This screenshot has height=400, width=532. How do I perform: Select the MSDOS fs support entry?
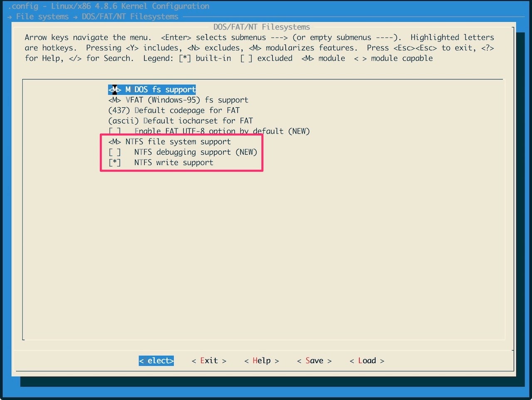tap(152, 89)
